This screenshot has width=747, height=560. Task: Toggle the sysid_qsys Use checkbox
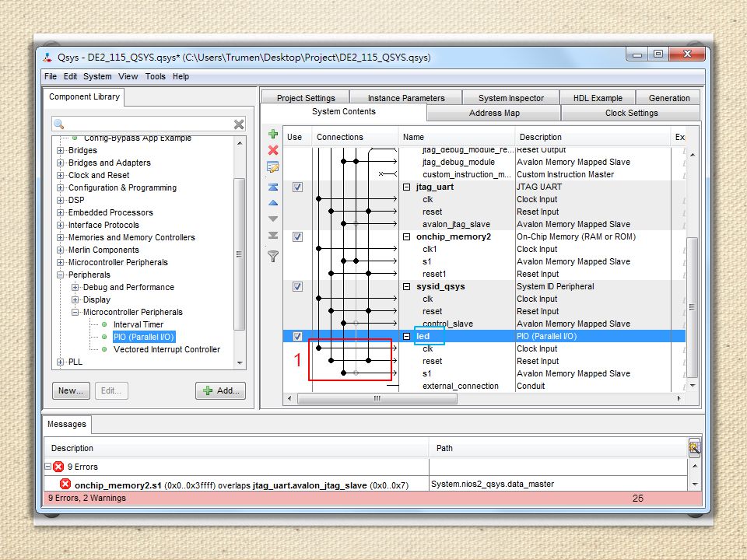click(x=297, y=287)
